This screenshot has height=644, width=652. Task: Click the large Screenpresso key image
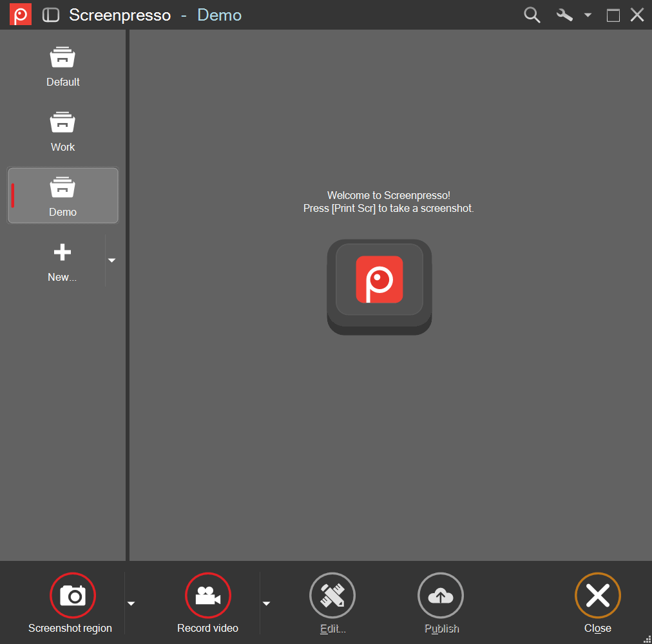click(x=379, y=287)
